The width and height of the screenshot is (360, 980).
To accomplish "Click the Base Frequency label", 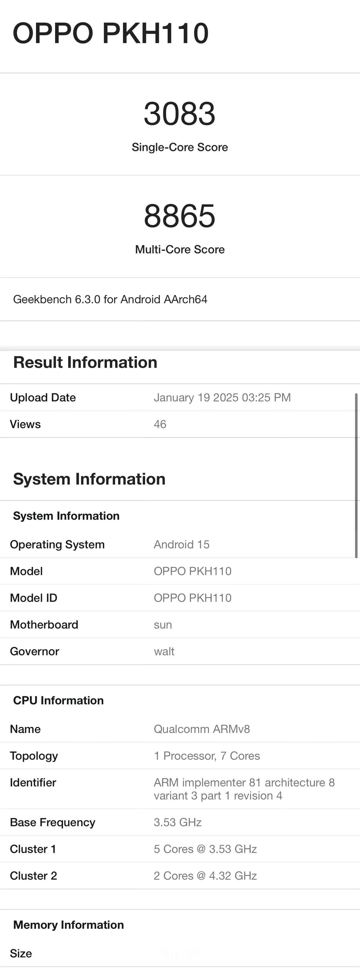I will pyautogui.click(x=53, y=823).
